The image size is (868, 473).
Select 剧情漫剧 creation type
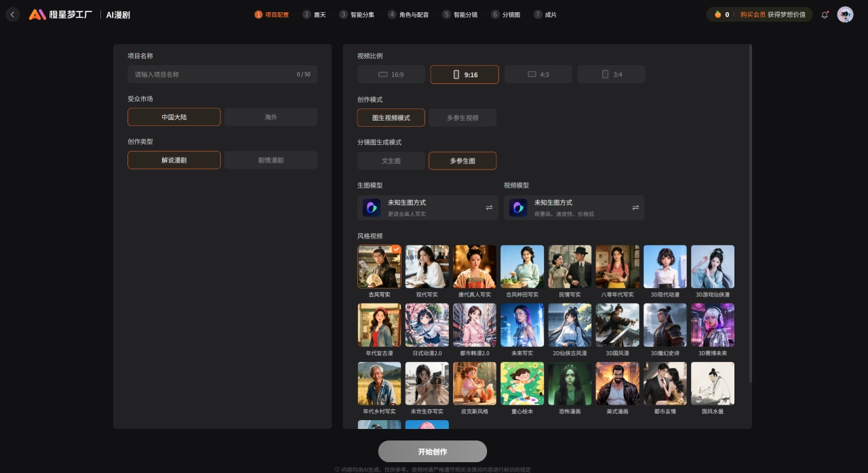tap(271, 160)
